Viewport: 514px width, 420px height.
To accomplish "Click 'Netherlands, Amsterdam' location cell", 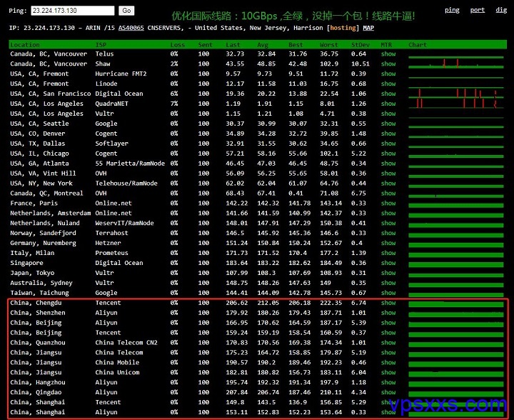I will click(x=51, y=213).
